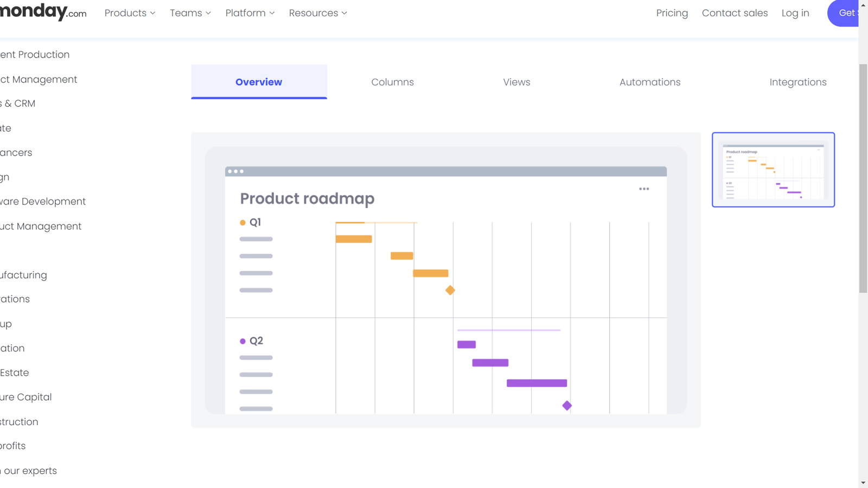Select the Product roadmap preview thumbnail
The image size is (868, 488).
[x=773, y=170]
